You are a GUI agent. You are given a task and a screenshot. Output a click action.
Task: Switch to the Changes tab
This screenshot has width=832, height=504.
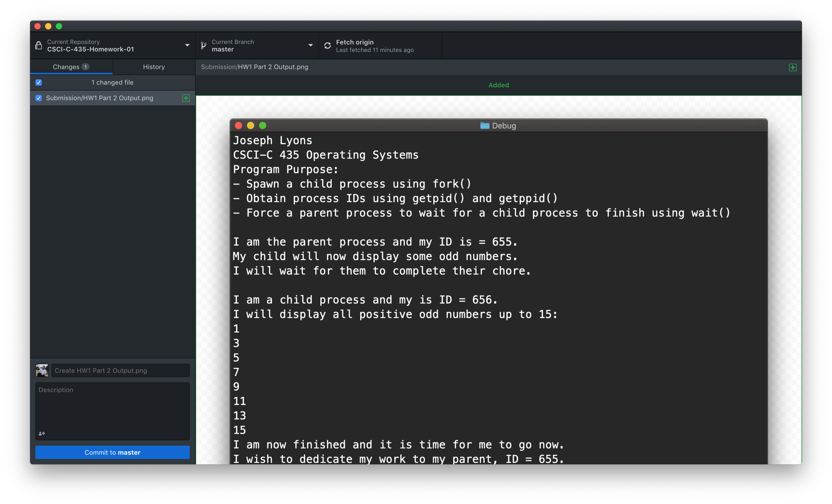pyautogui.click(x=71, y=67)
